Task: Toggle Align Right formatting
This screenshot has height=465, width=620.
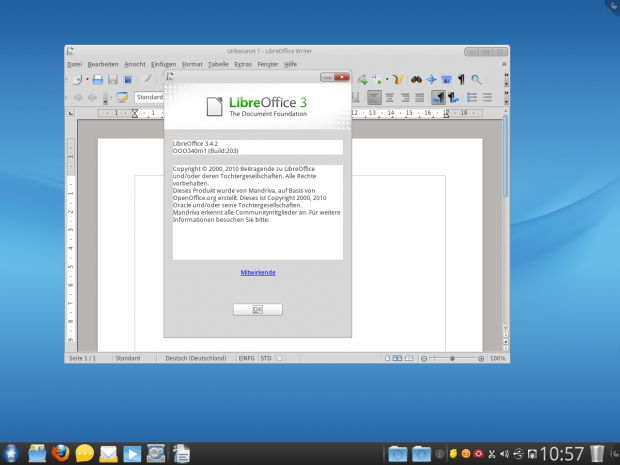Action: click(405, 97)
